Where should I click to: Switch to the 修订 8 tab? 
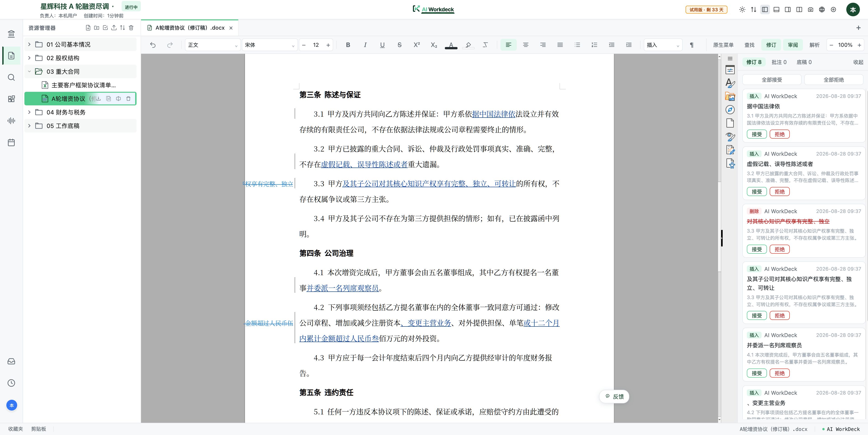754,62
